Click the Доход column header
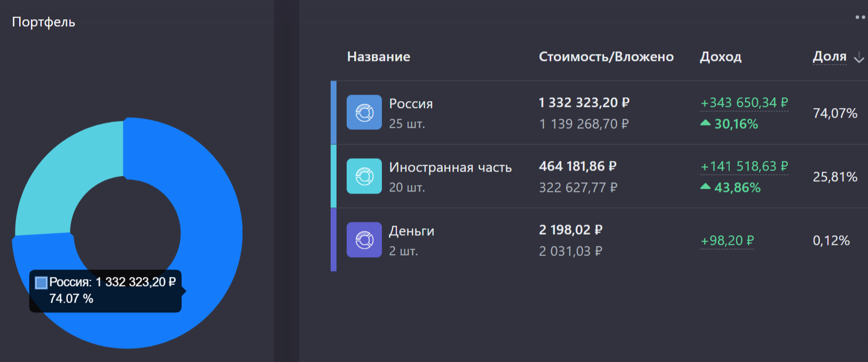Image resolution: width=868 pixels, height=362 pixels. (x=721, y=57)
